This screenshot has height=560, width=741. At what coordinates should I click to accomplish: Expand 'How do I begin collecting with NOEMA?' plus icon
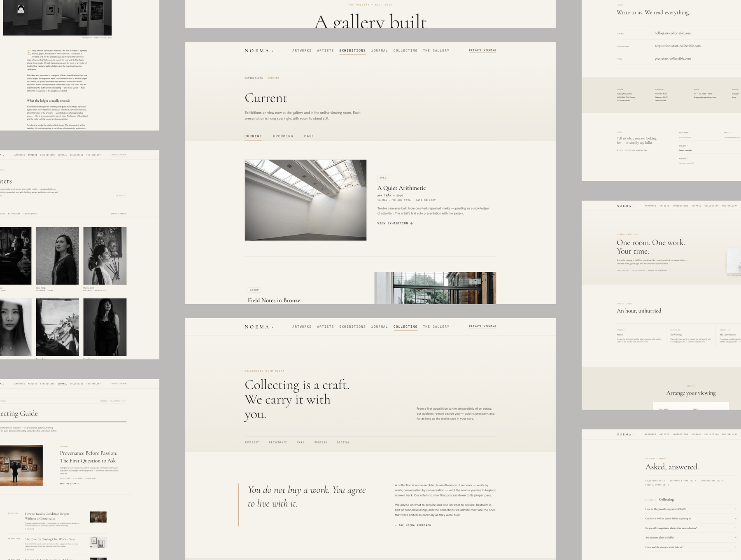(x=736, y=509)
